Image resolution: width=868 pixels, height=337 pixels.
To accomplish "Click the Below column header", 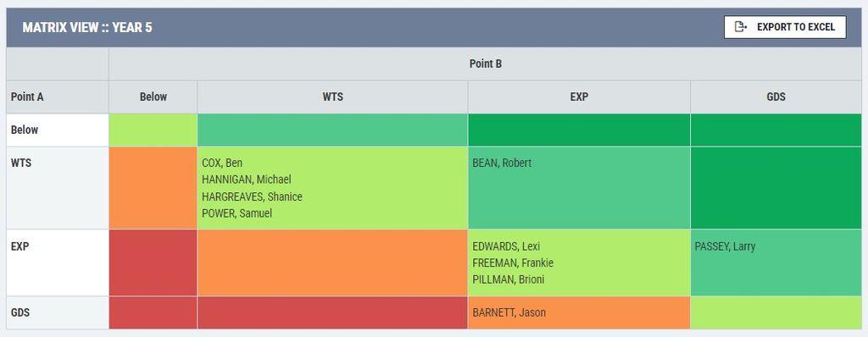I will point(153,97).
